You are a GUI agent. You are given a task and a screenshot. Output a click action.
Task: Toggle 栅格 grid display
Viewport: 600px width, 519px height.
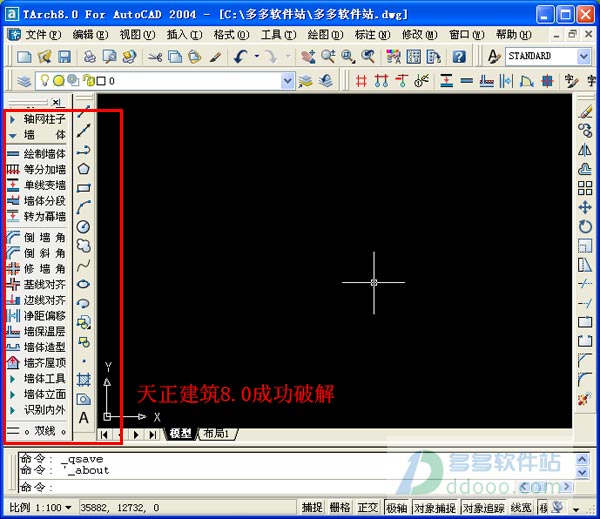[340, 508]
